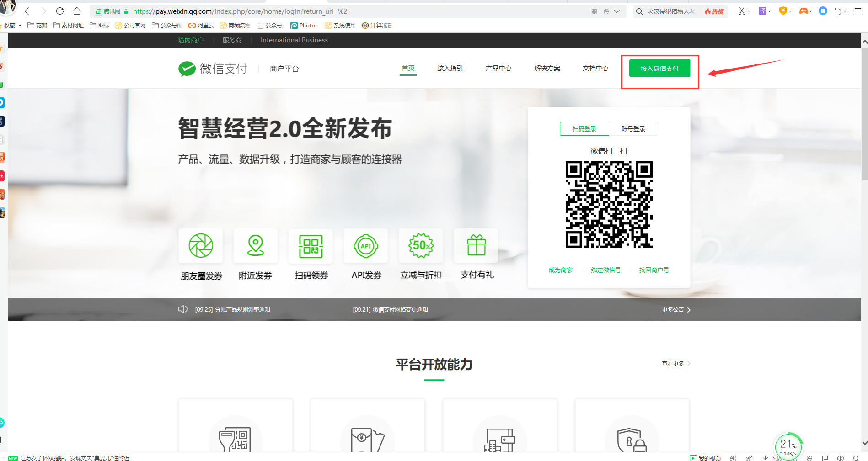Reload the page with the refresh icon

pyautogui.click(x=60, y=11)
